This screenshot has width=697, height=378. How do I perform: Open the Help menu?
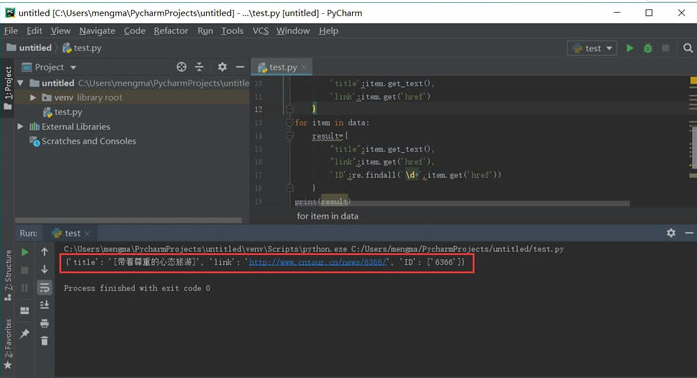coord(328,31)
